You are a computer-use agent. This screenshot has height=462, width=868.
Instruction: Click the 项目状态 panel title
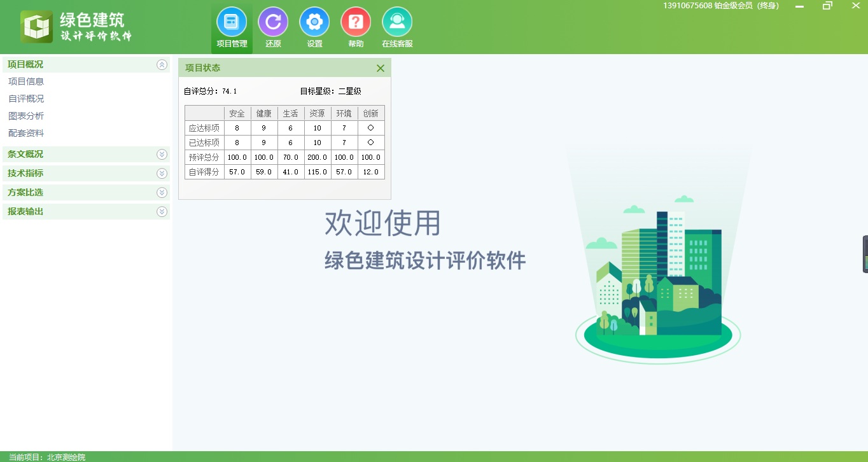point(203,68)
